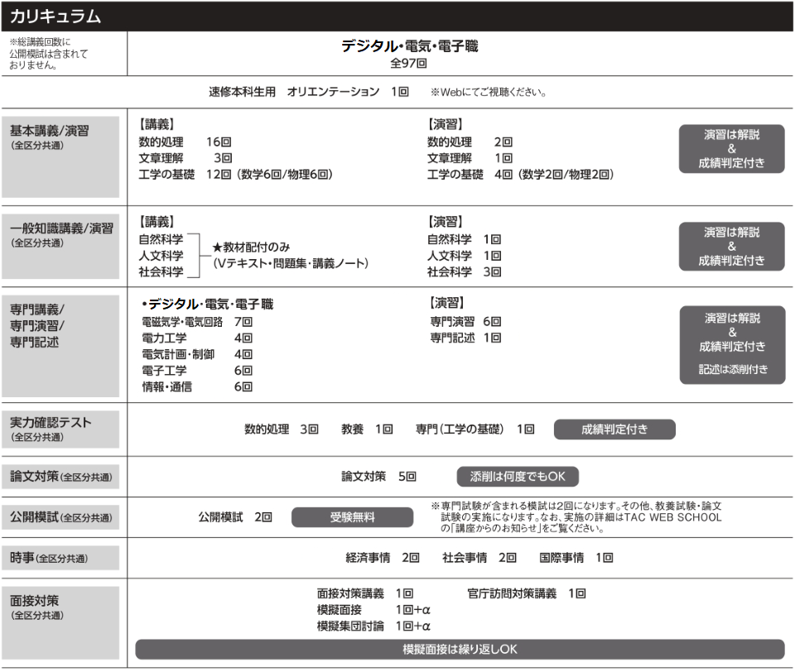Click the 受験無料 badge
The height and width of the screenshot is (672, 795).
tap(352, 517)
